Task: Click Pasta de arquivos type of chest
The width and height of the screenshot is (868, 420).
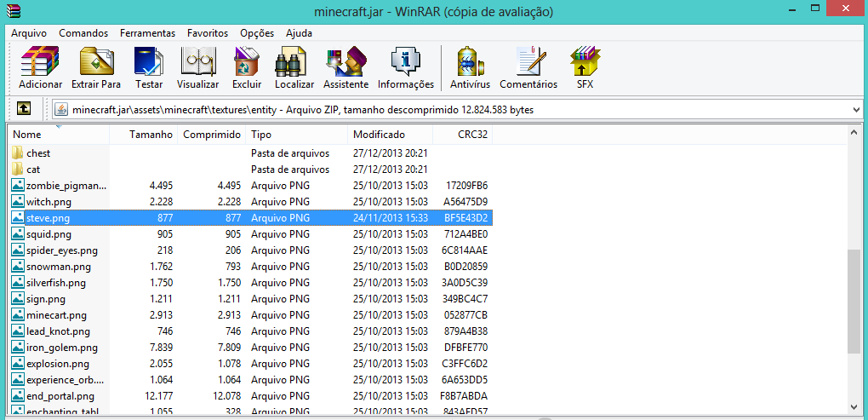Action: pos(290,153)
